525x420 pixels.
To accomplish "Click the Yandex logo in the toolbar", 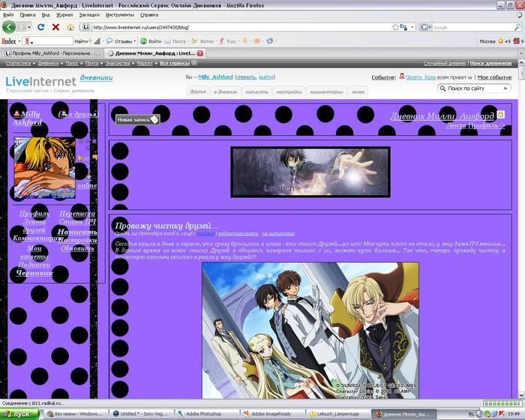I will coord(9,41).
